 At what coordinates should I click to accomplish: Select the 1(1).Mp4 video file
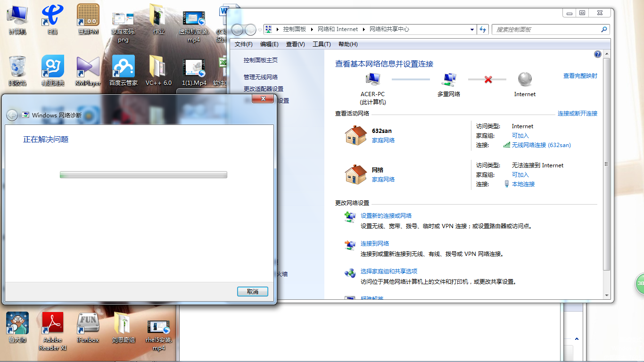pyautogui.click(x=194, y=71)
